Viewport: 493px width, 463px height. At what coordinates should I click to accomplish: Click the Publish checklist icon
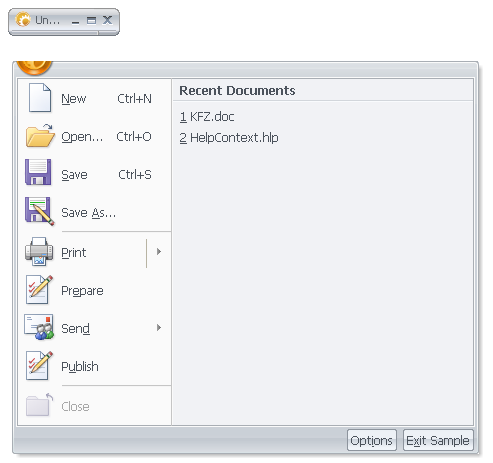click(39, 366)
